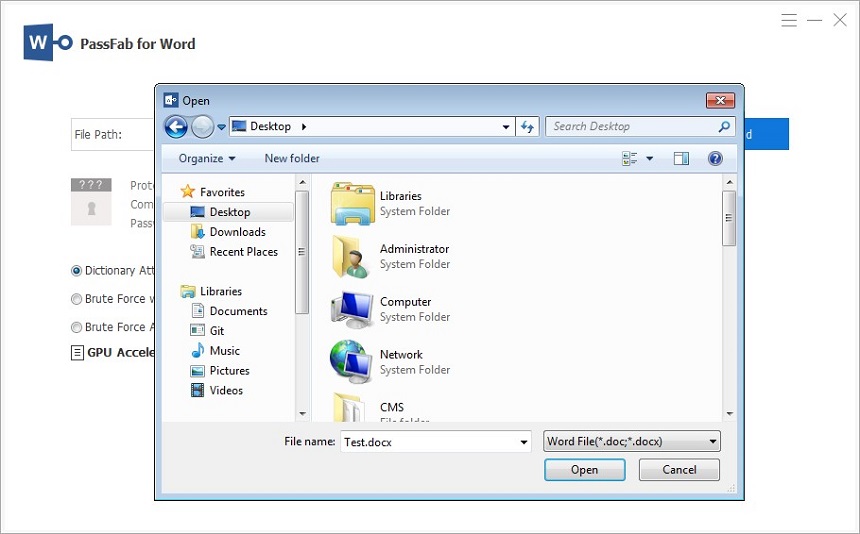The width and height of the screenshot is (860, 534).
Task: Select Downloads in the Favorites sidebar
Action: coord(237,232)
